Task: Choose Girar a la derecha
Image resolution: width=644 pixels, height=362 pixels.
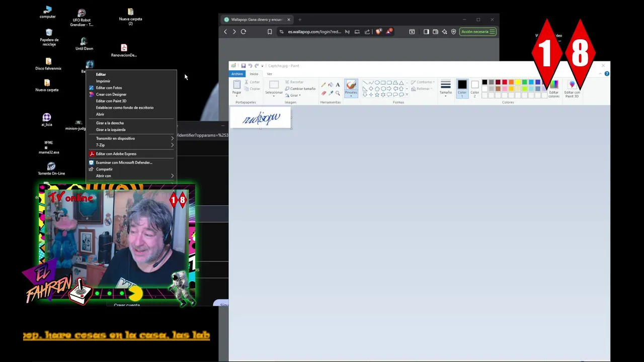Action: [131, 123]
